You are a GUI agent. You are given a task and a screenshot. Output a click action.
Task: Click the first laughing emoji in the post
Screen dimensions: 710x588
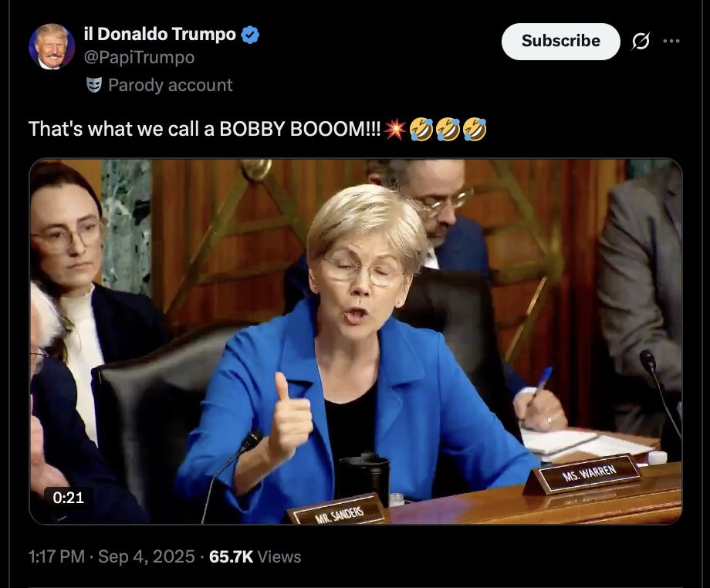421,130
